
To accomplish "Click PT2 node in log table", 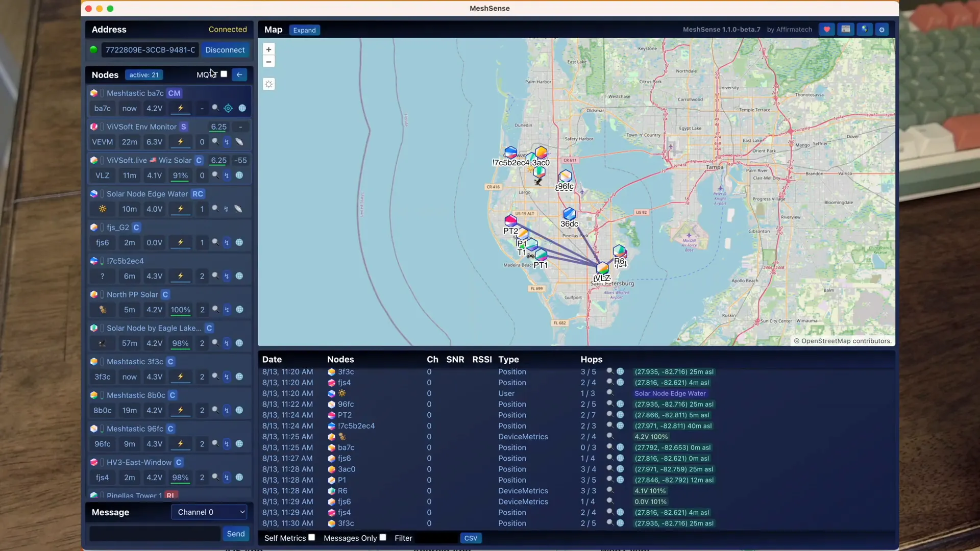I will [x=345, y=415].
